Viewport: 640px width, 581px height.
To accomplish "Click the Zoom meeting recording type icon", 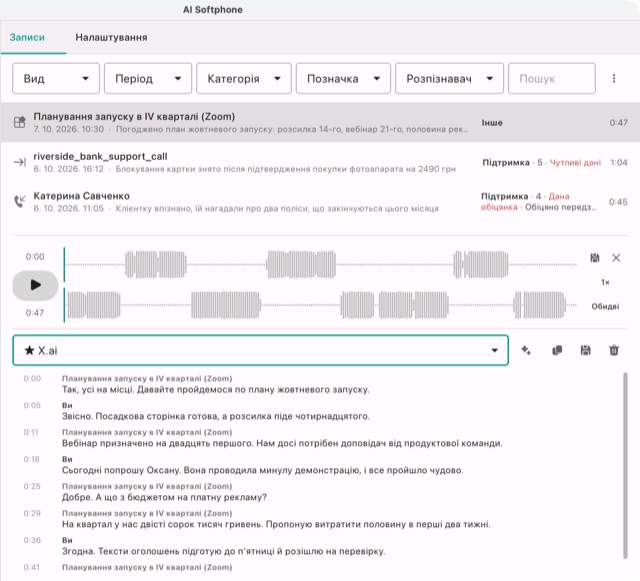I will [20, 122].
